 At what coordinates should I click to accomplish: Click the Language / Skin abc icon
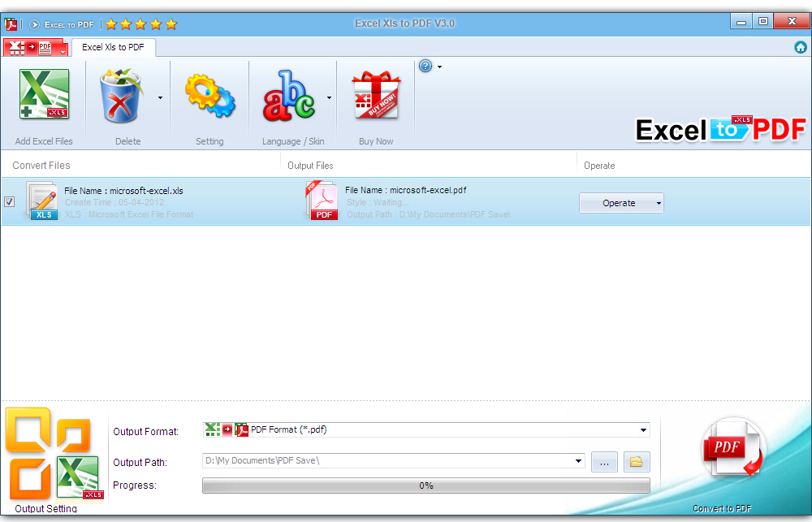(x=288, y=97)
